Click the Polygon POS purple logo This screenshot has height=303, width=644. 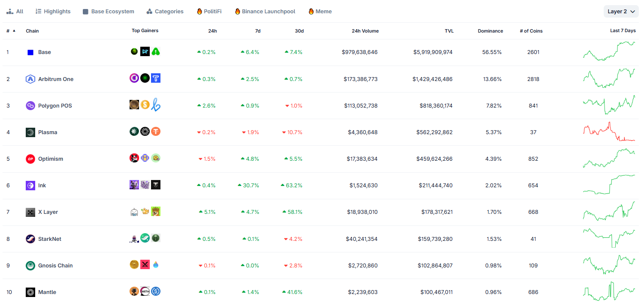[x=30, y=105]
